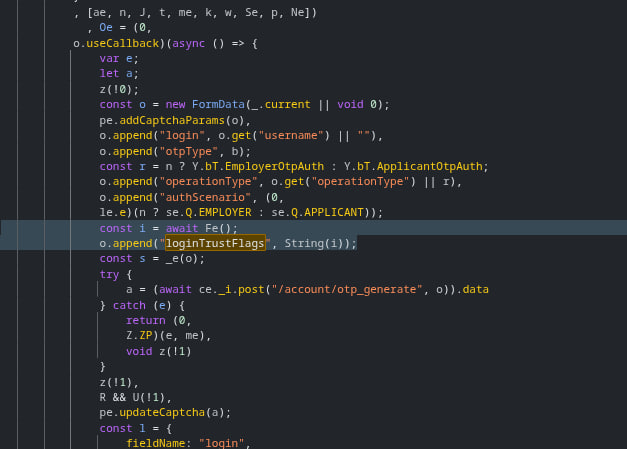627x449 pixels.
Task: Click the "async" keyword
Action: [188, 43]
